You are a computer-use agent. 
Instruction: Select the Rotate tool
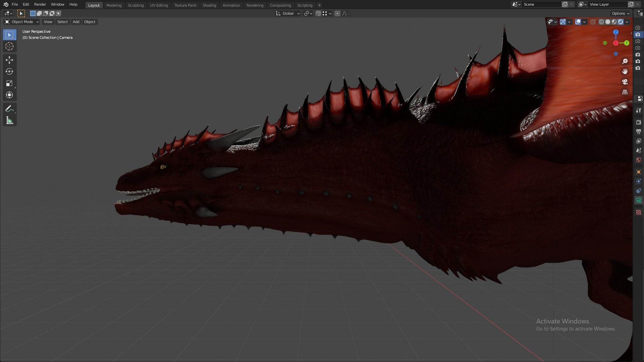click(x=9, y=71)
